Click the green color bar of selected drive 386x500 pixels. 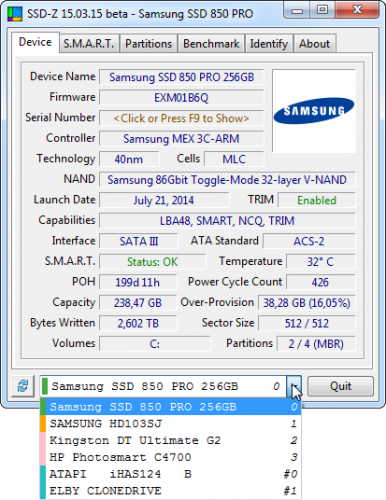click(45, 386)
